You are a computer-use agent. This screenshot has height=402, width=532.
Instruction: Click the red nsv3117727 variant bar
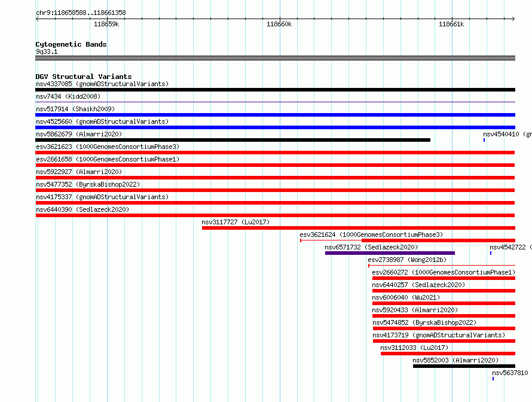[359, 228]
